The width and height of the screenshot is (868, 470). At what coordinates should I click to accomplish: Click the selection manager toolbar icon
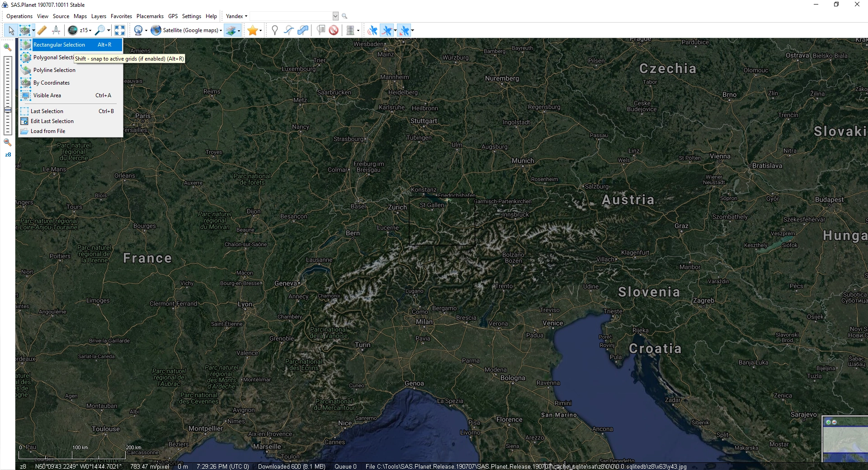coord(25,30)
